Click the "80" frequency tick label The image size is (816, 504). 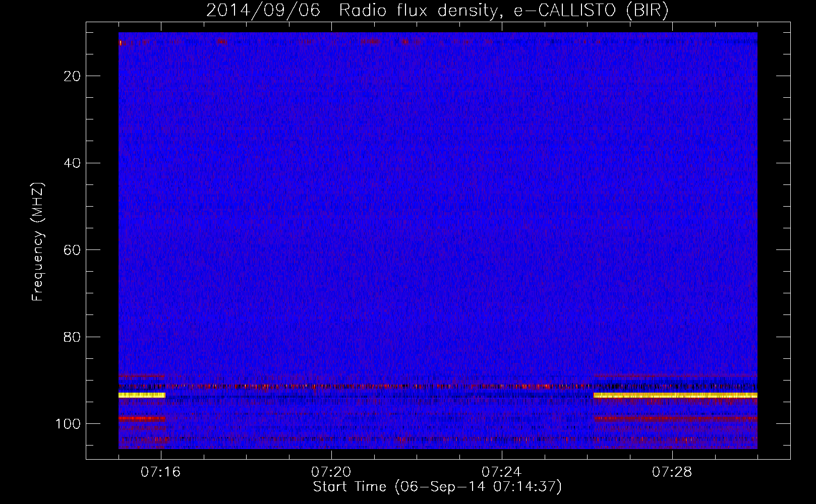point(73,337)
